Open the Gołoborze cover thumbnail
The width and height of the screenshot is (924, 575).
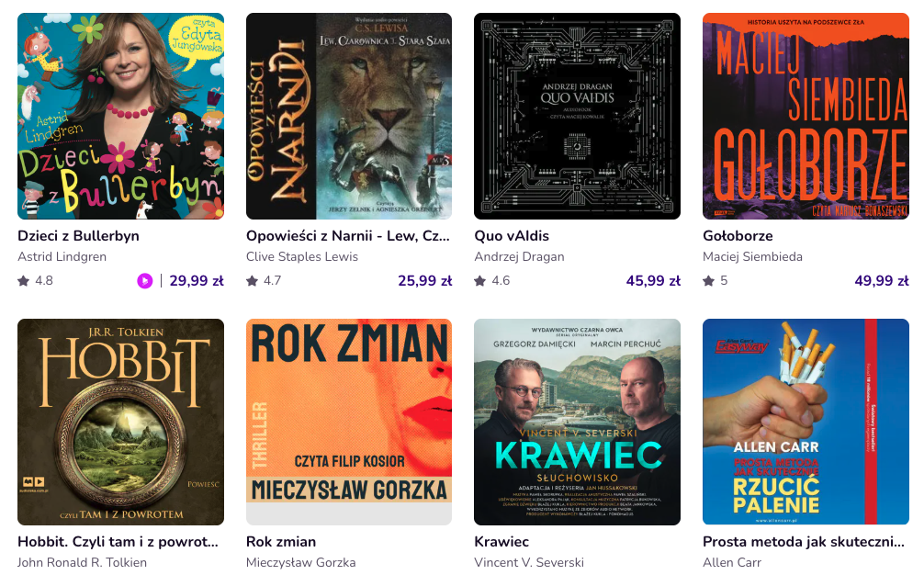(x=806, y=116)
